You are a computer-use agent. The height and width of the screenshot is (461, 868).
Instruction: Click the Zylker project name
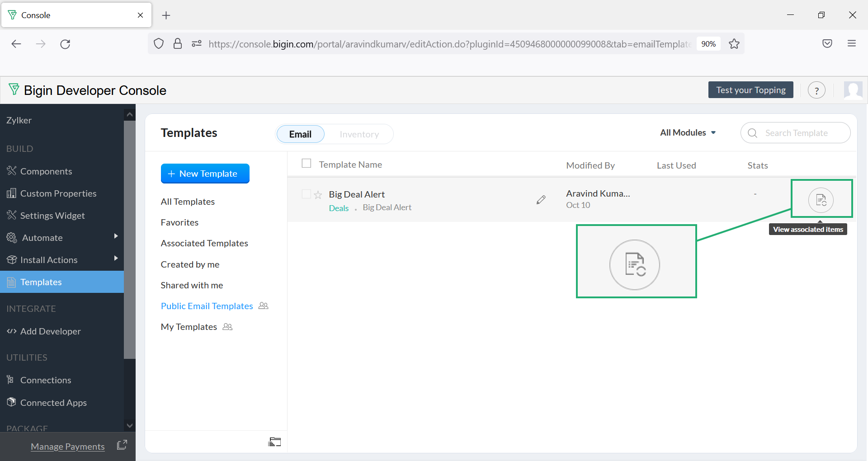click(19, 120)
